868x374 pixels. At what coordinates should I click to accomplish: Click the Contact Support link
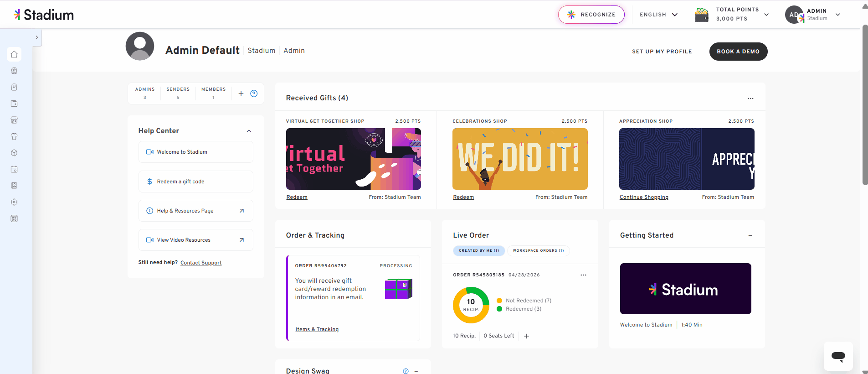tap(201, 263)
